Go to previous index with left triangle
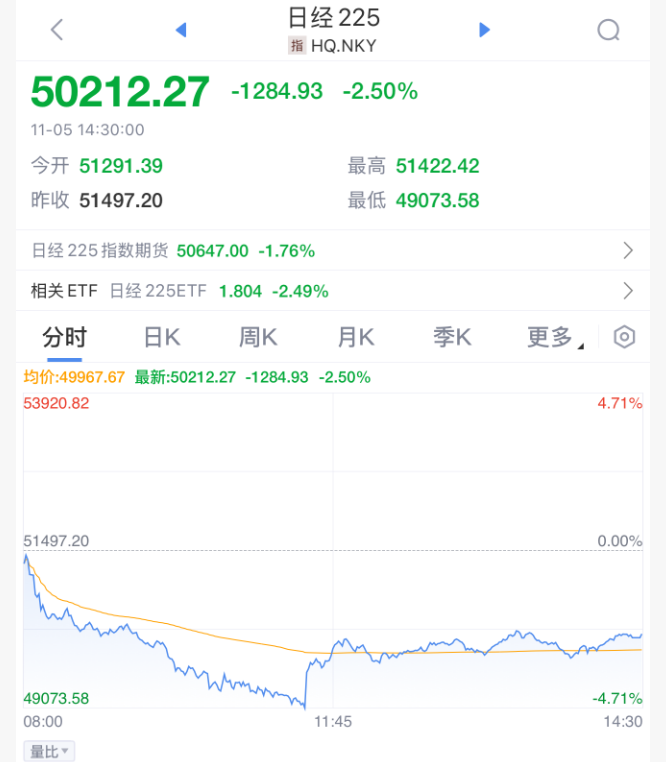Image resolution: width=666 pixels, height=762 pixels. click(181, 30)
